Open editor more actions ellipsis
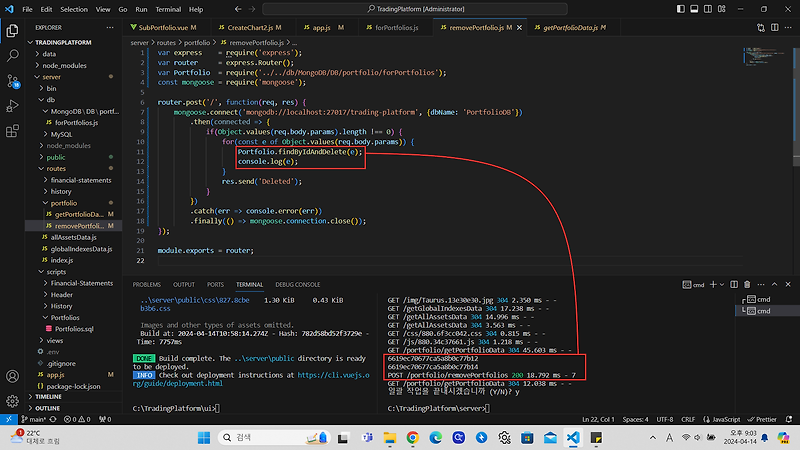The image size is (800, 450). coord(788,28)
